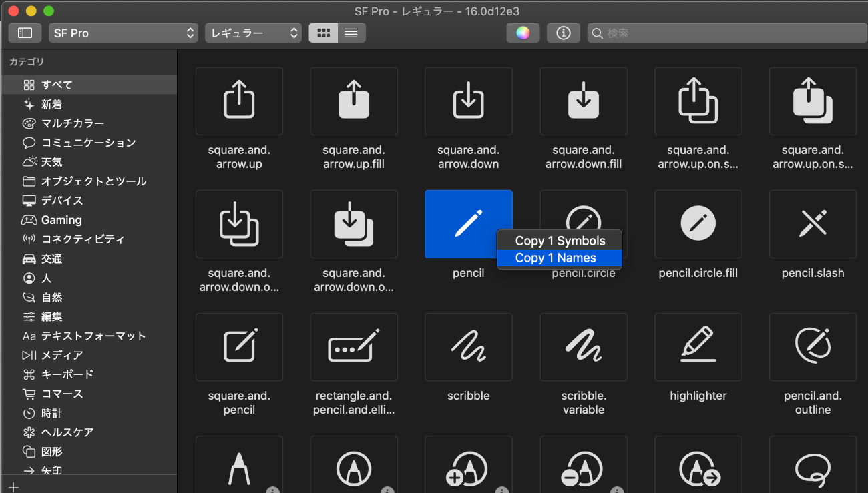Select the scribble.variable symbol
The width and height of the screenshot is (868, 493).
click(x=584, y=347)
